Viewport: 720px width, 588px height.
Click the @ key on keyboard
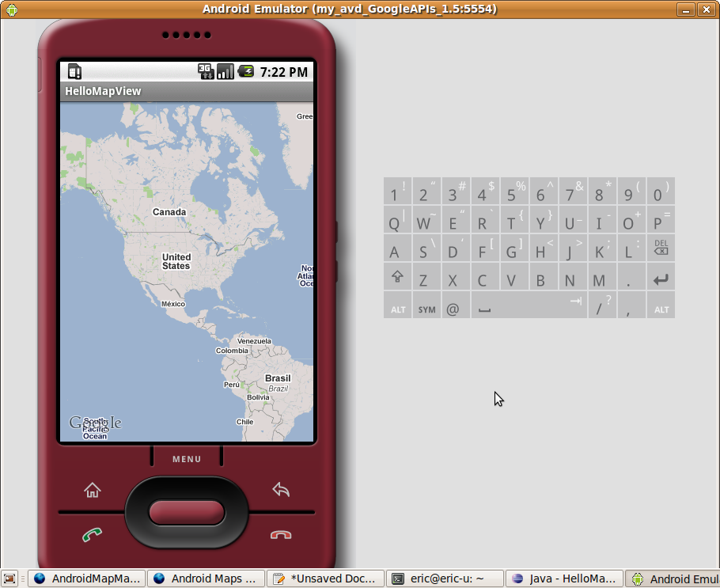click(456, 305)
